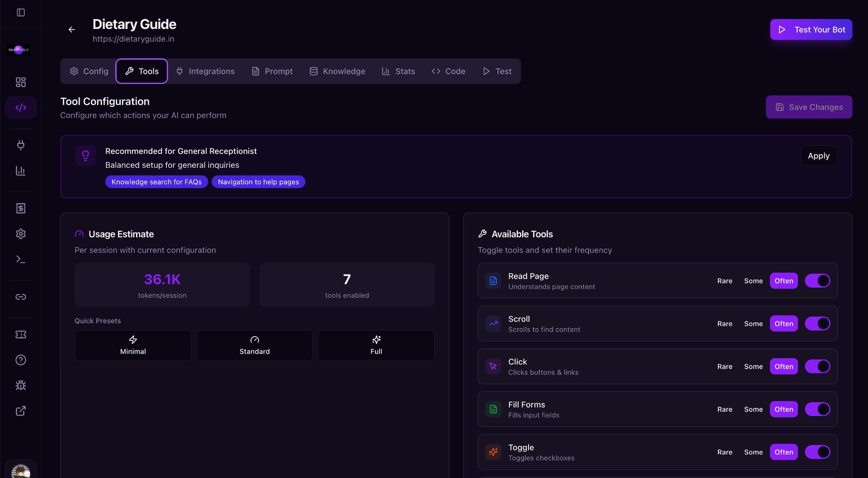Open the Knowledge tab

tap(337, 71)
